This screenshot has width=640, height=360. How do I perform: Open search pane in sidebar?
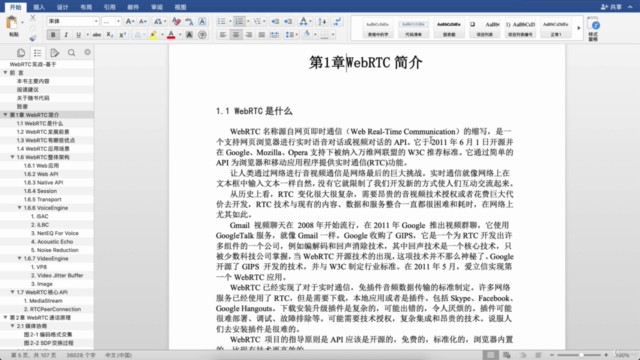pyautogui.click(x=71, y=53)
